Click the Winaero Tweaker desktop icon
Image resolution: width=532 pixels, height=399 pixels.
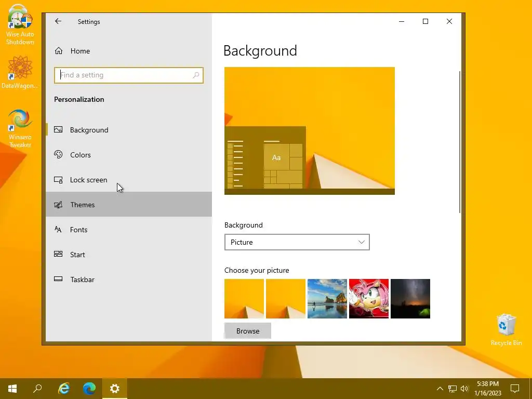20,129
